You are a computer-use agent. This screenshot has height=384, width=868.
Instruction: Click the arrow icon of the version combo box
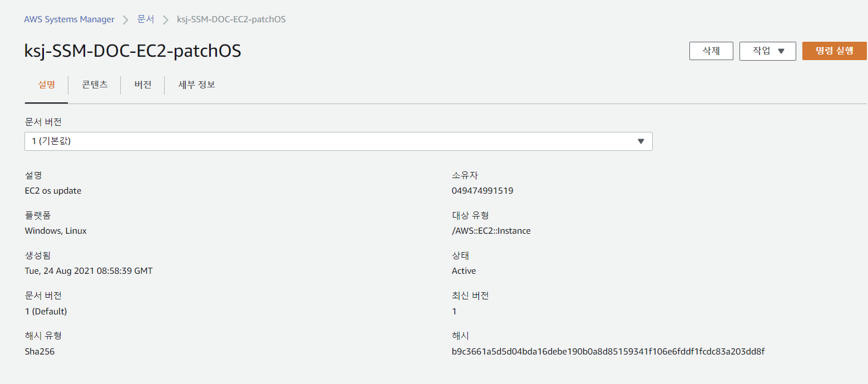click(640, 141)
